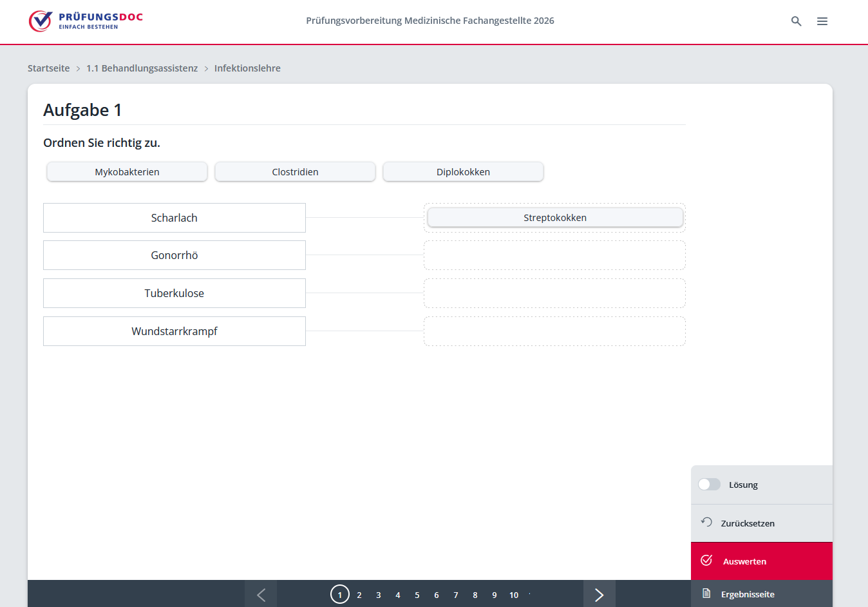Select the Diplokokken answer chip
Screen dimensions: 868x607
pyautogui.click(x=463, y=172)
